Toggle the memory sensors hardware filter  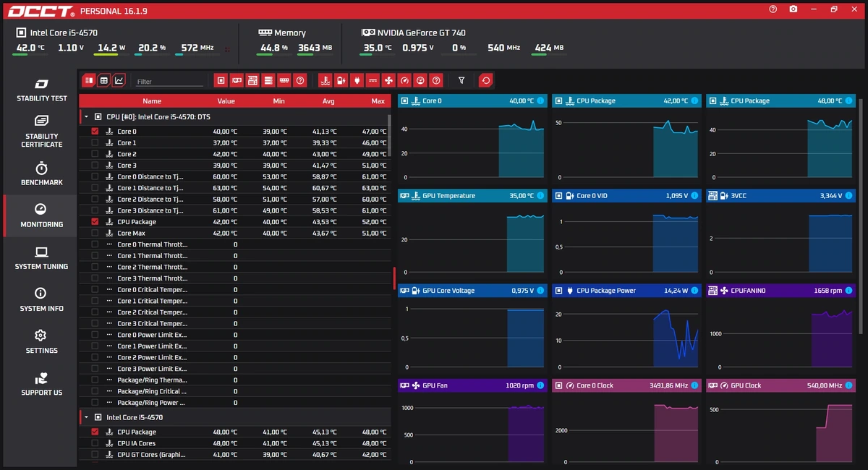tap(284, 80)
